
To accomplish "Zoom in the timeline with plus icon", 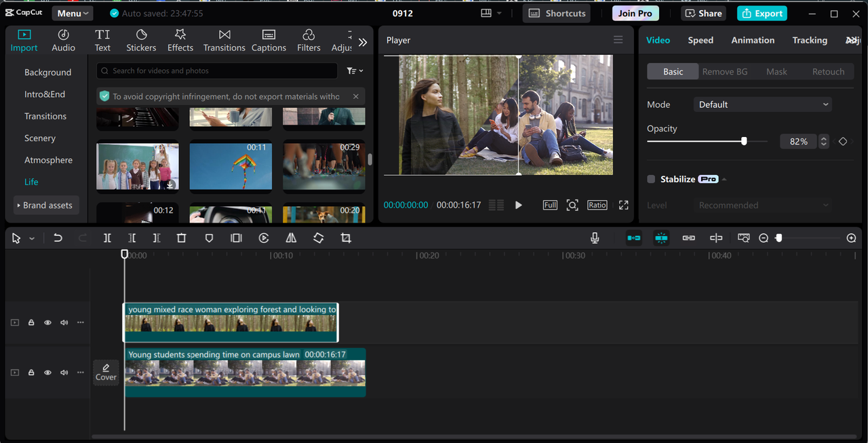I will point(852,238).
